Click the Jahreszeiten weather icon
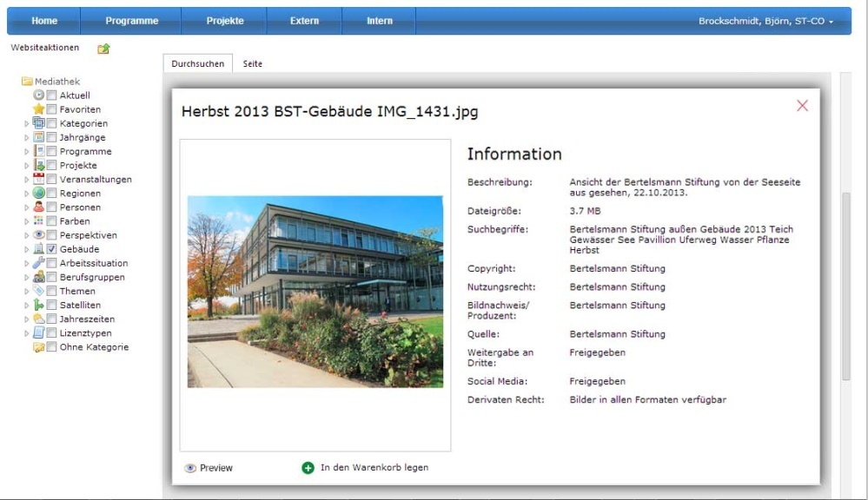The height and width of the screenshot is (500, 868). tap(39, 319)
